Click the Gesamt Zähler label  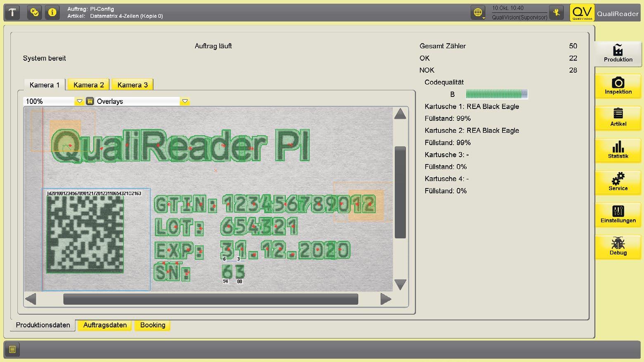(443, 46)
